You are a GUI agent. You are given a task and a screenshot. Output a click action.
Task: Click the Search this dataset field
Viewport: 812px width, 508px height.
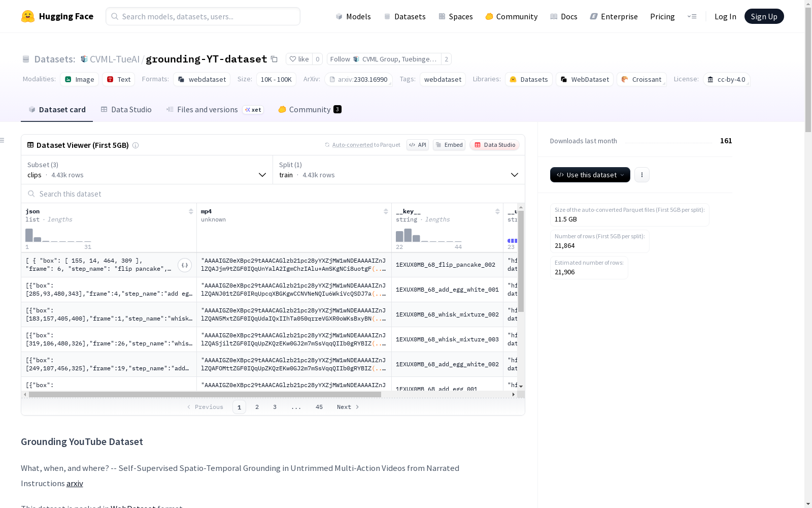click(273, 194)
